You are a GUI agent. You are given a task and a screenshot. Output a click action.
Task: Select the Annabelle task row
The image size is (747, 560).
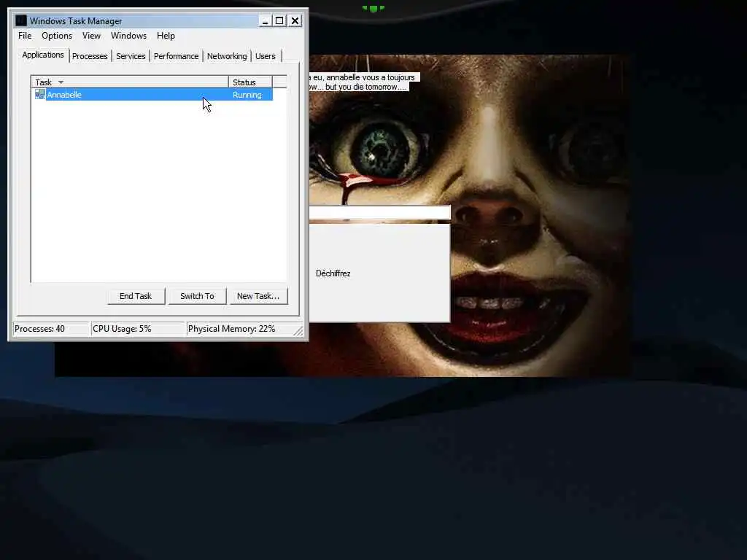(x=152, y=95)
